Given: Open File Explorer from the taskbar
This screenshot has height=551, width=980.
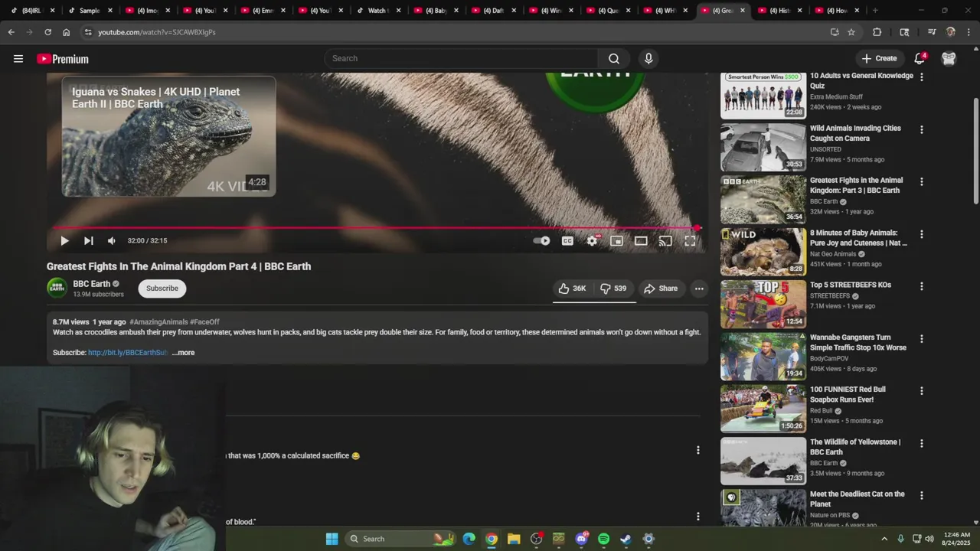Looking at the screenshot, I should click(514, 539).
